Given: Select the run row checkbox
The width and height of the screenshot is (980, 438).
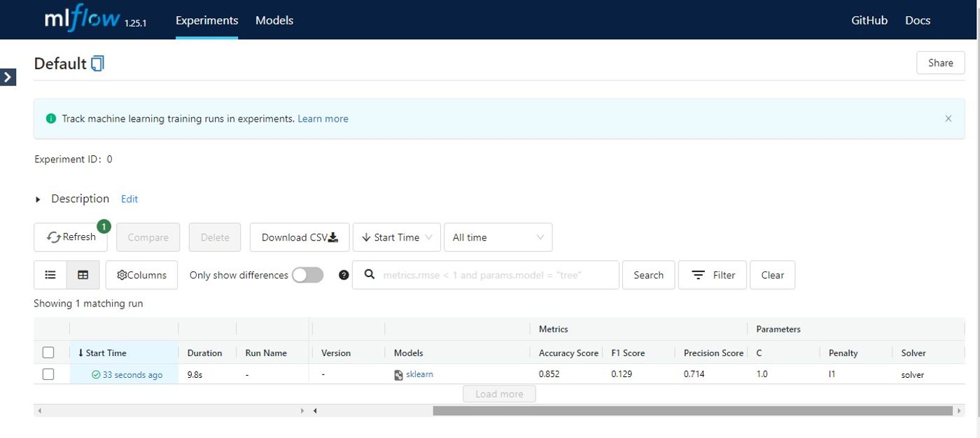Looking at the screenshot, I should coord(48,374).
